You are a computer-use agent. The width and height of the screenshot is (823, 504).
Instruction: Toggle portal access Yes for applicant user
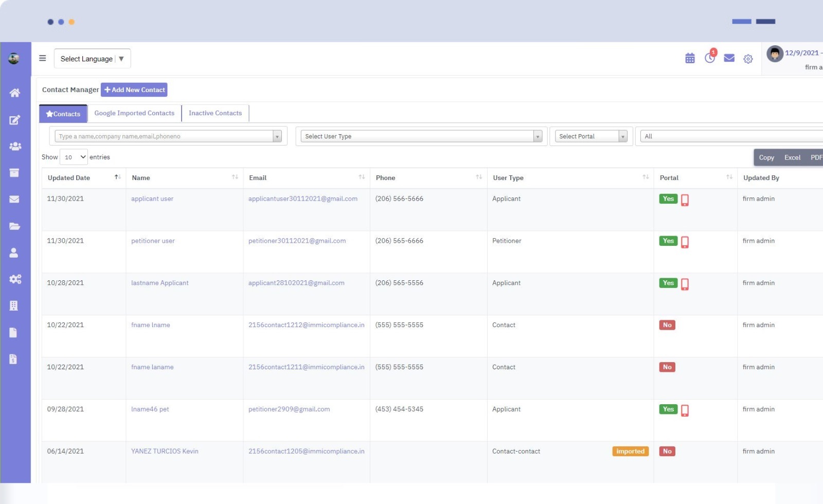click(x=668, y=199)
